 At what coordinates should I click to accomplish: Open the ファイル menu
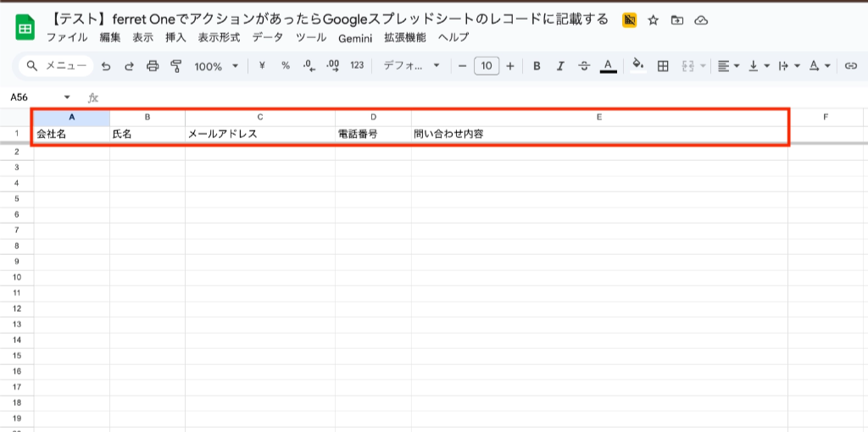66,37
